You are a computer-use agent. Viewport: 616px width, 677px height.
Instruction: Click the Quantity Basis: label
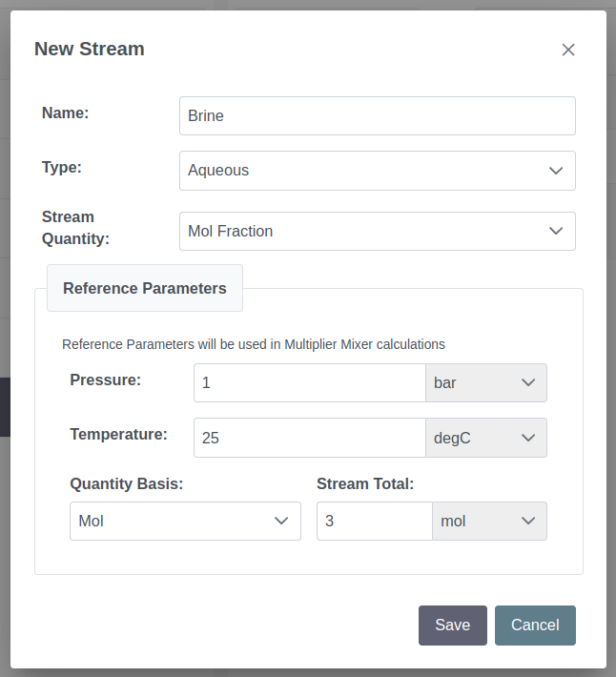click(127, 484)
